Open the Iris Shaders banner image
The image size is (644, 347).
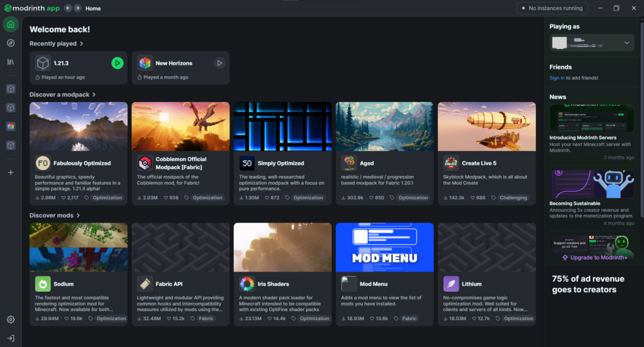(282, 247)
